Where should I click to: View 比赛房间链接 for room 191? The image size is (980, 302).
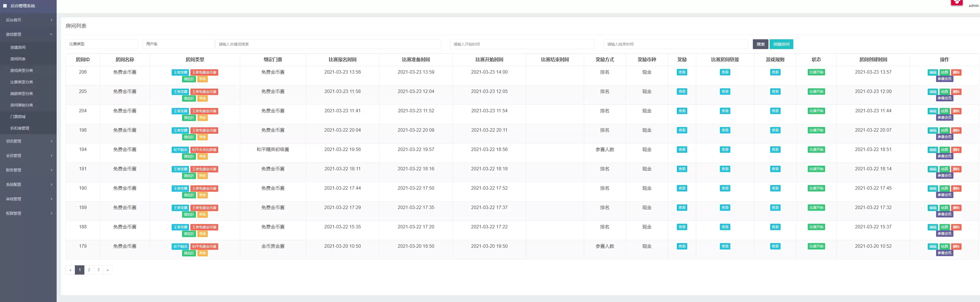725,169
